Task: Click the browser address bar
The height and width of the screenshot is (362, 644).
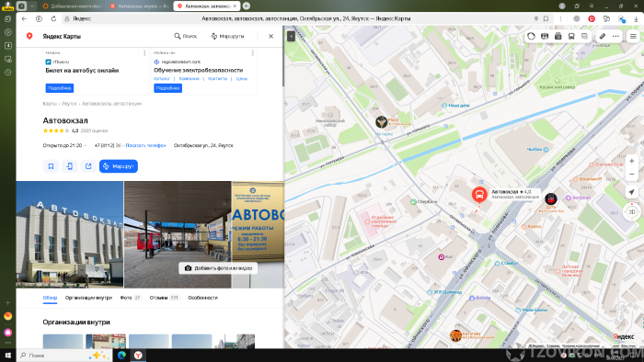Action: [x=306, y=18]
